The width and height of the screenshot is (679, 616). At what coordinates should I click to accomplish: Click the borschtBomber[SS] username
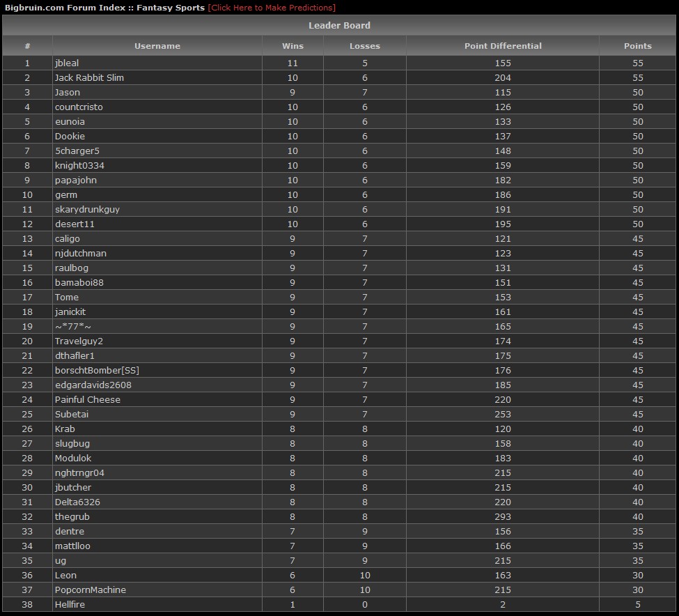[x=97, y=370]
